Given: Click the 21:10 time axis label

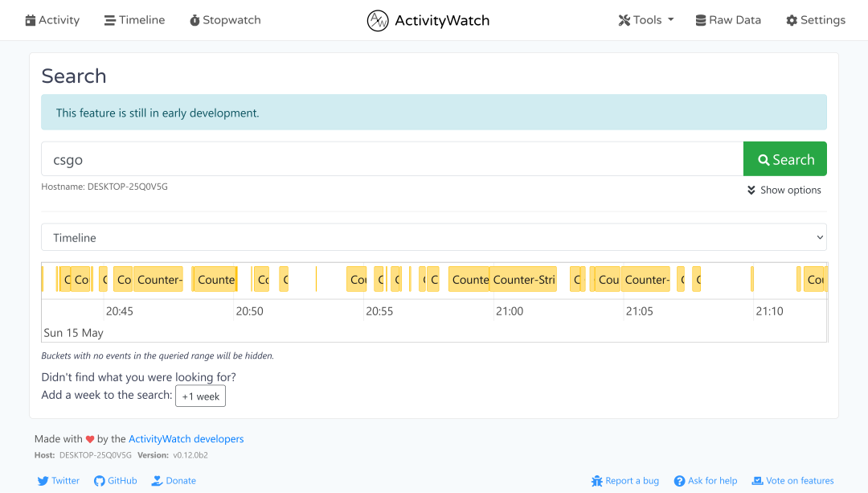Looking at the screenshot, I should (769, 311).
